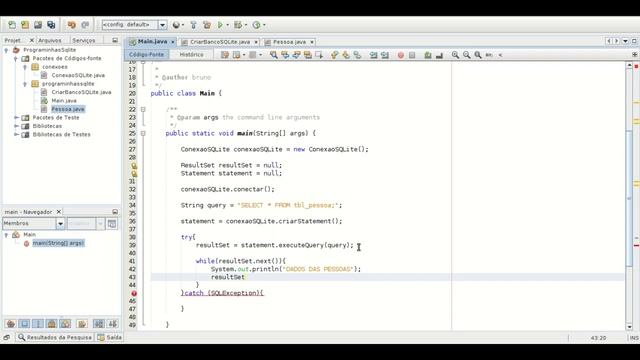The width and height of the screenshot is (640, 360).
Task: Open the Arquivos panel tab
Action: (x=49, y=40)
